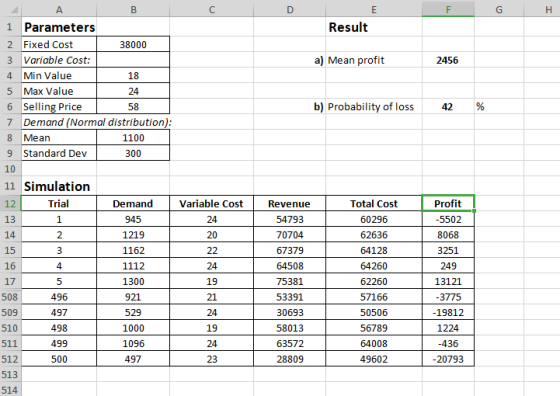Select column D header
Viewport: 560px width, 396px height.
coord(290,9)
